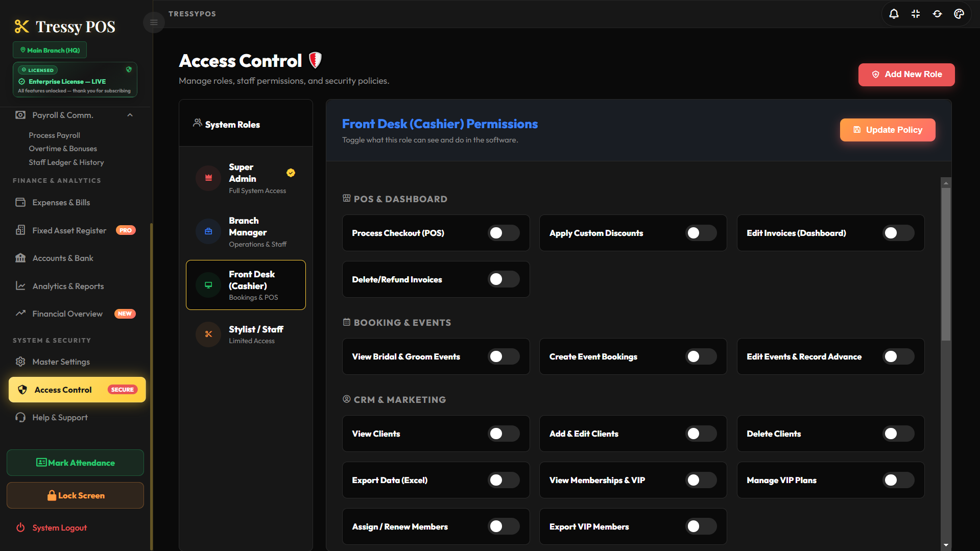Click the System Roles people icon
Viewport: 980px width, 551px height.
click(x=197, y=123)
